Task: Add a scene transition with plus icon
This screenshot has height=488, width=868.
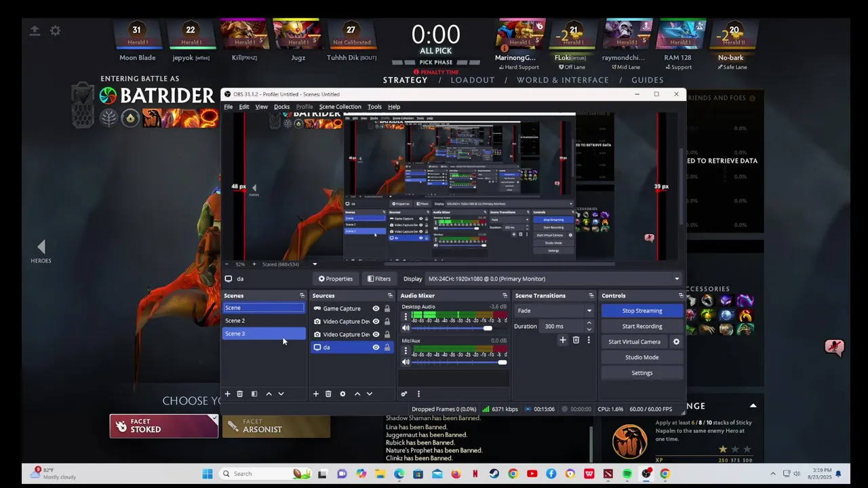Action: [563, 340]
